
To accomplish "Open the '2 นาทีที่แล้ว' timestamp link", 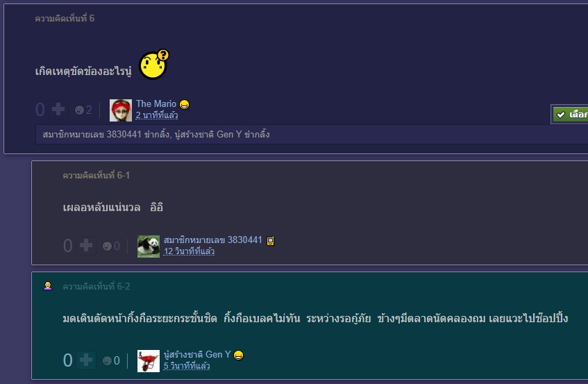I will pos(156,115).
